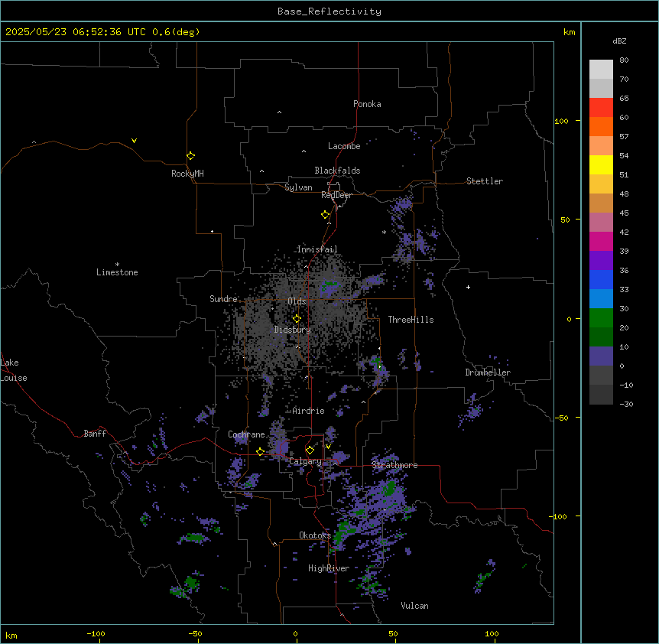659x644 pixels.
Task: Click the ThreeHills city label
Action: click(411, 320)
